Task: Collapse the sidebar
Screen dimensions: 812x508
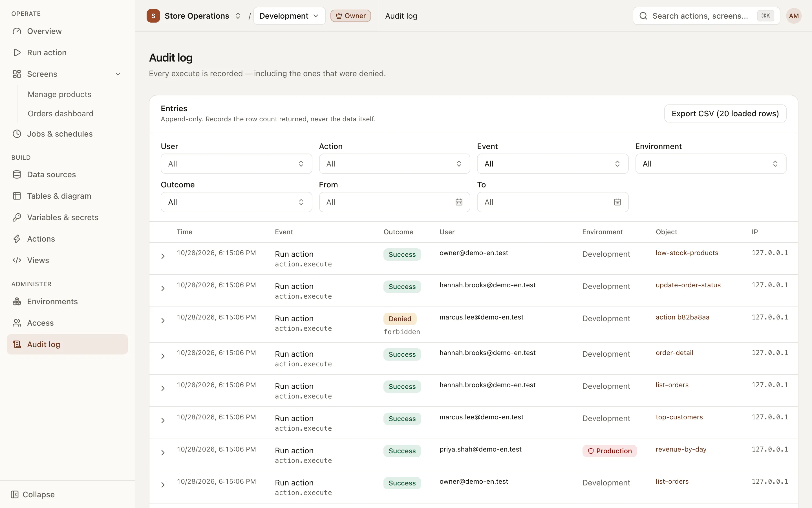Action: (x=33, y=494)
